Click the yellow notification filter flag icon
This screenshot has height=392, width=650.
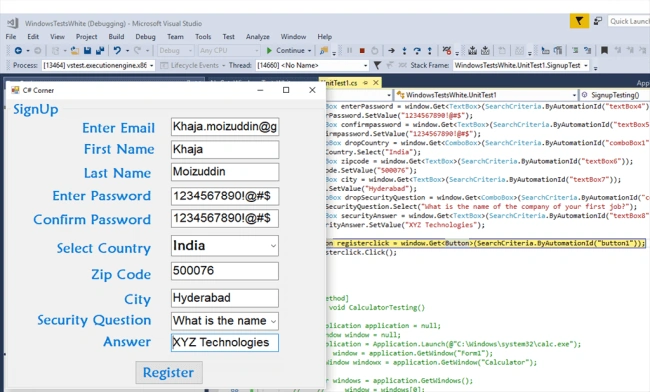pyautogui.click(x=579, y=21)
